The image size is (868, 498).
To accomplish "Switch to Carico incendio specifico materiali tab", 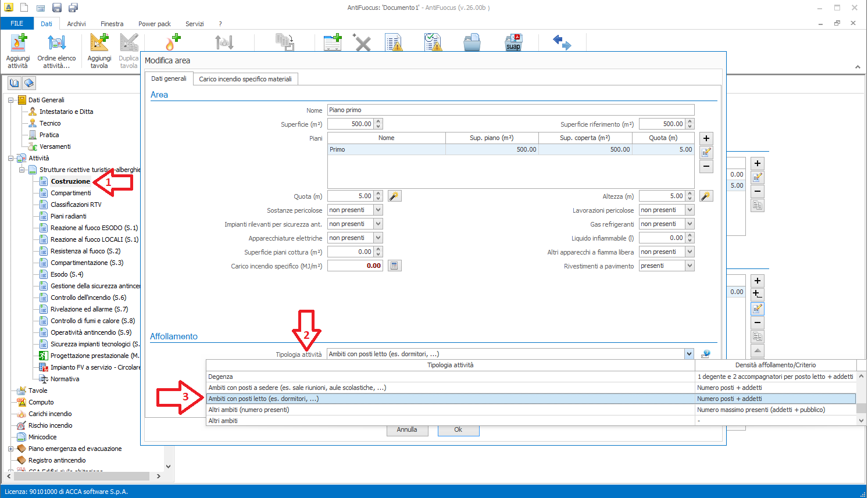I will pyautogui.click(x=245, y=79).
